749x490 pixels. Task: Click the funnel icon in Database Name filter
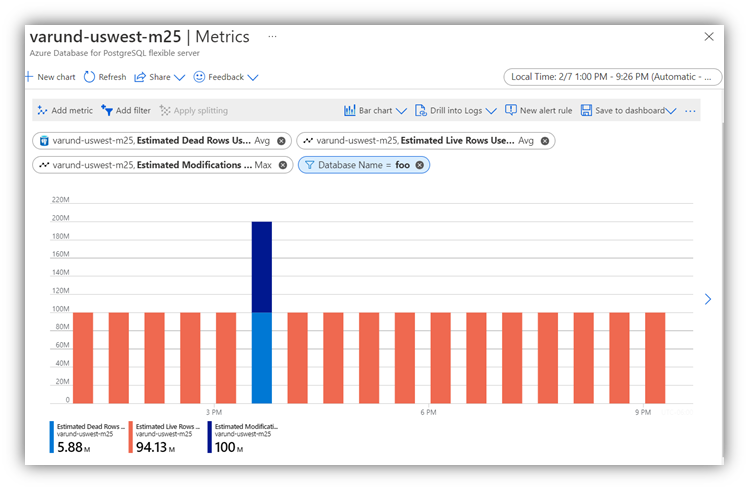pyautogui.click(x=310, y=165)
